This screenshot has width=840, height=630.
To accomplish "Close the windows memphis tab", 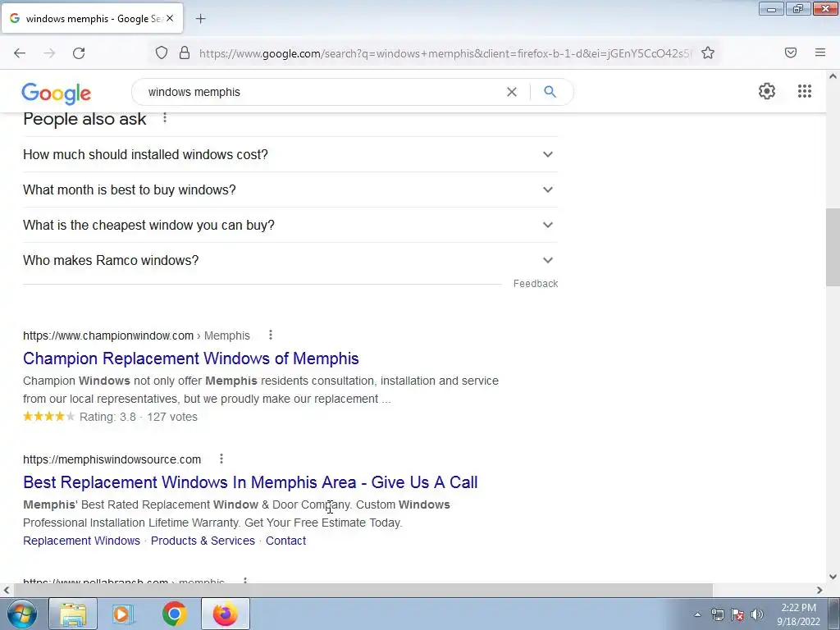I will tap(170, 18).
